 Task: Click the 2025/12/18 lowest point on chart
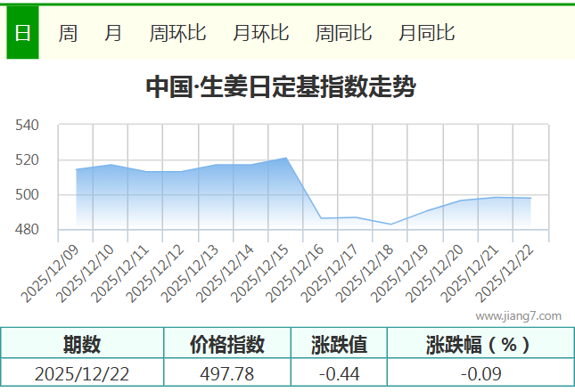(390, 225)
